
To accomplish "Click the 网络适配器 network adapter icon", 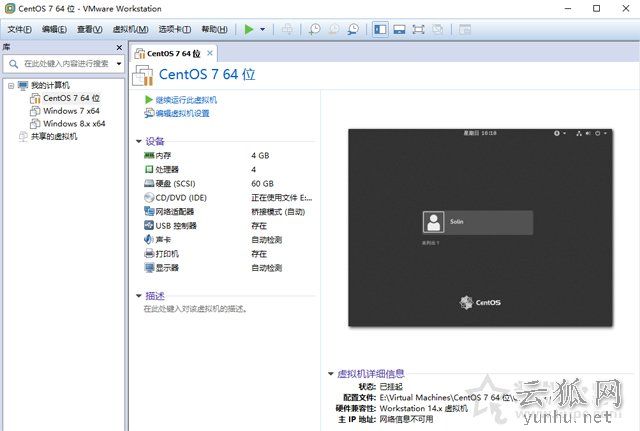I will [149, 211].
